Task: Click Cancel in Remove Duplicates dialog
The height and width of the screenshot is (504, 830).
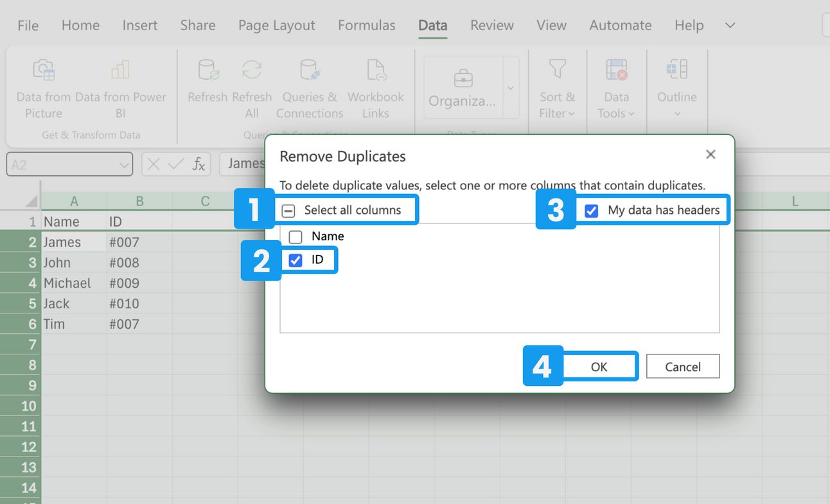Action: pos(683,367)
